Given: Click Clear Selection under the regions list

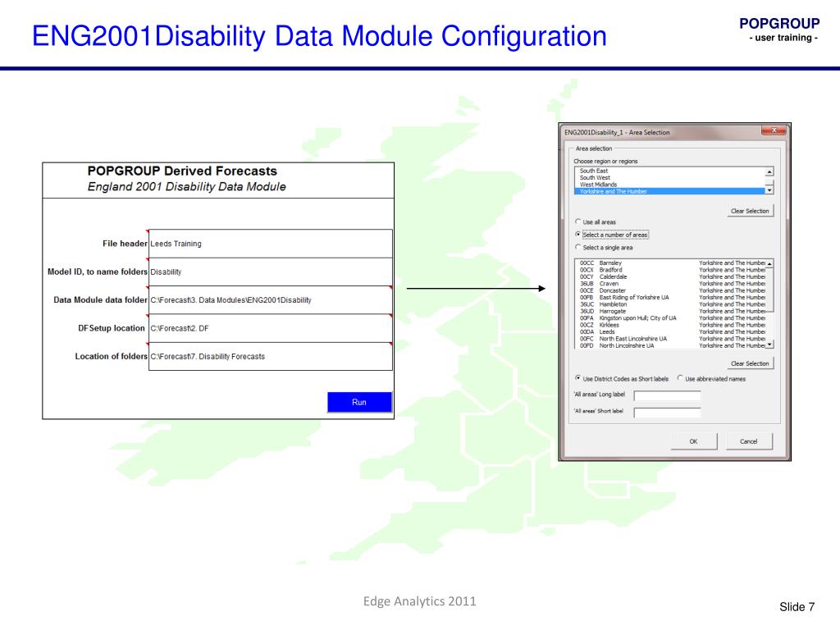Looking at the screenshot, I should click(750, 211).
